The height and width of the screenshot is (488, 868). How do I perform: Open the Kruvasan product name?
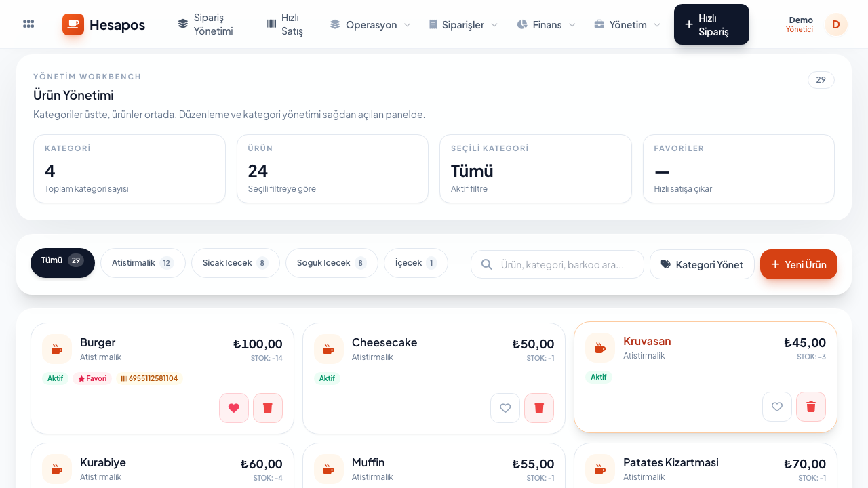point(647,341)
